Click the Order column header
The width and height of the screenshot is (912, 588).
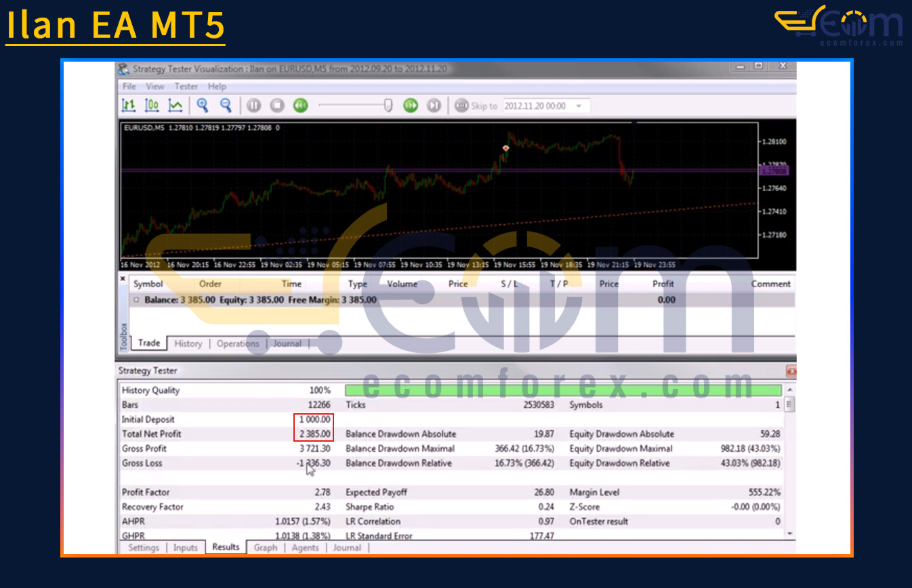click(211, 284)
